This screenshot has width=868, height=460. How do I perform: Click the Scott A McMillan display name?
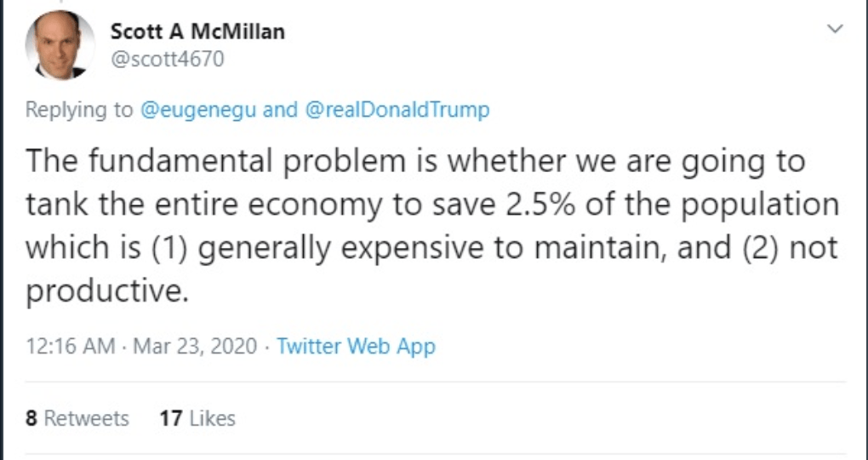click(x=197, y=32)
